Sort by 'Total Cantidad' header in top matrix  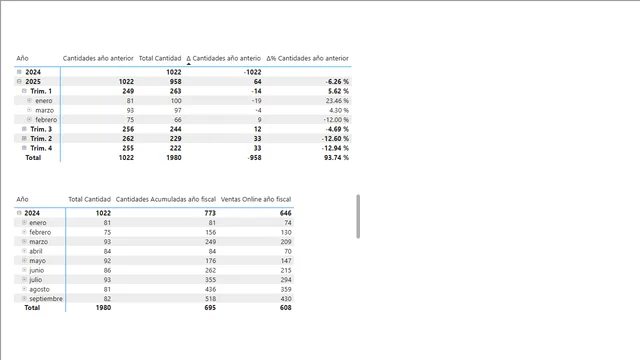(160, 58)
